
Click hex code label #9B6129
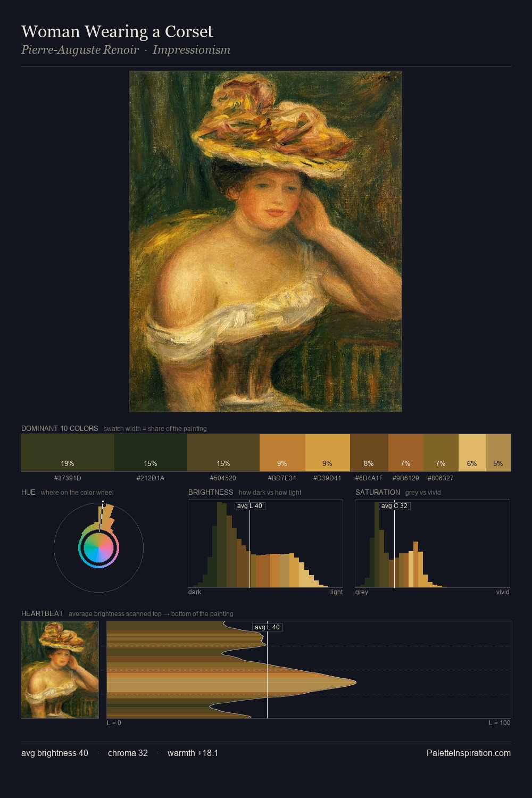coord(406,478)
